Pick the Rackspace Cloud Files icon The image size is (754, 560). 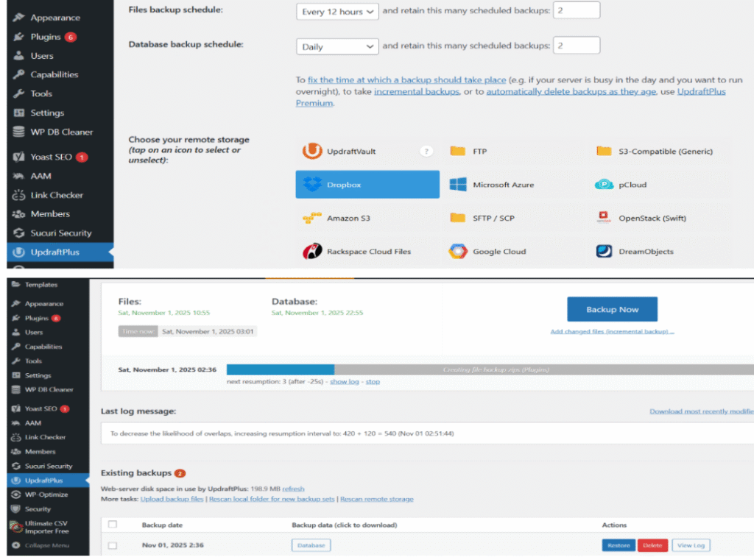point(313,252)
